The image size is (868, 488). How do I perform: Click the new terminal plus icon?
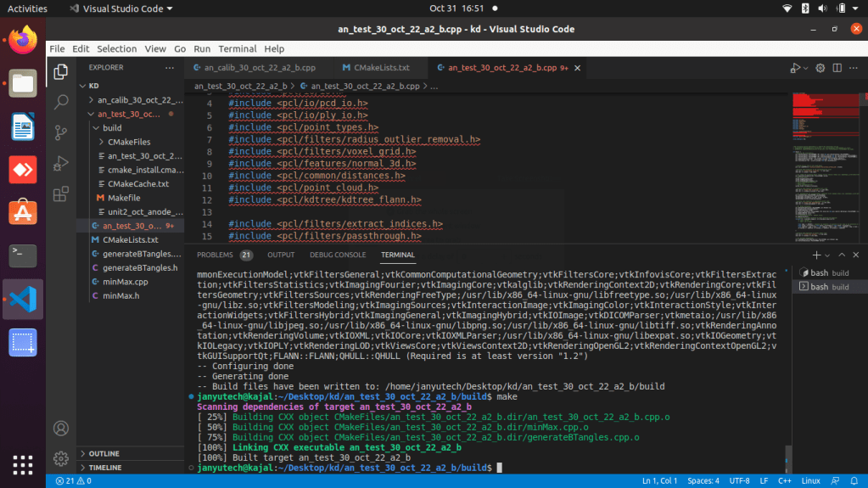[816, 255]
